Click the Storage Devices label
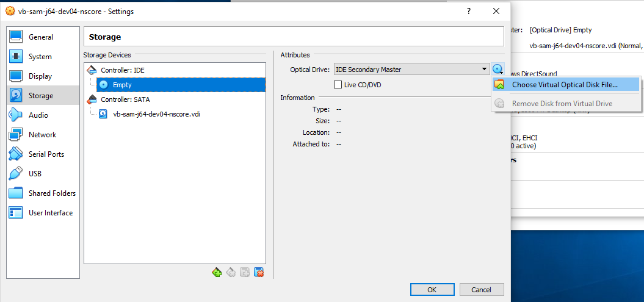The image size is (644, 302). tap(107, 54)
